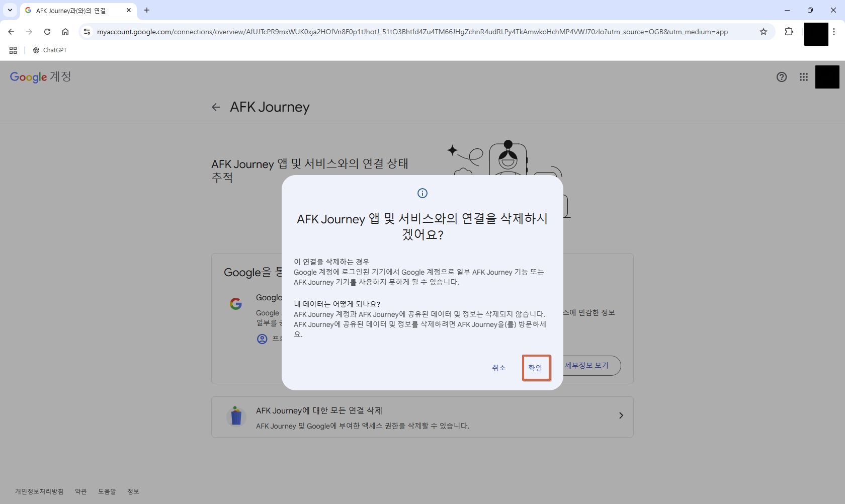Open the site information panel beside the URL
Viewport: 845px width, 504px height.
coord(87,32)
